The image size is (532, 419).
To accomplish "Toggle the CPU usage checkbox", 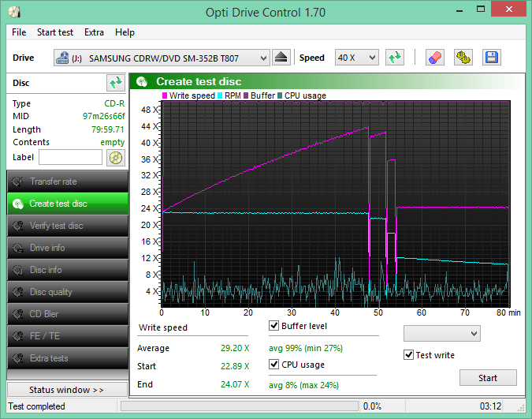I will (273, 365).
